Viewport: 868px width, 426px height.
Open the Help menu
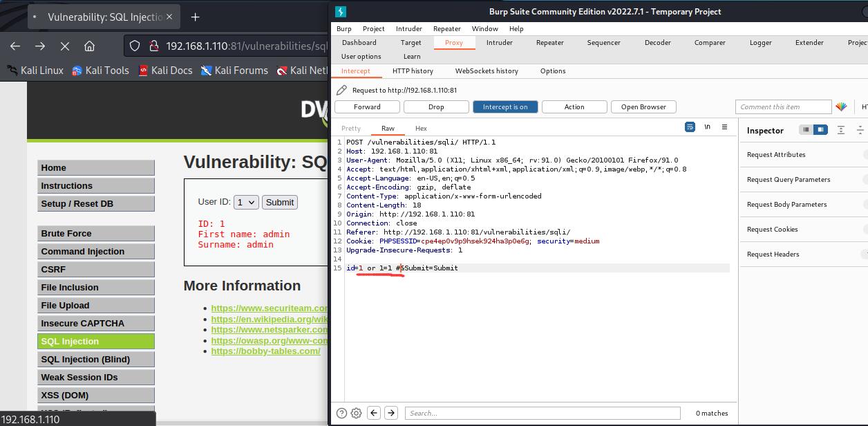pyautogui.click(x=516, y=28)
